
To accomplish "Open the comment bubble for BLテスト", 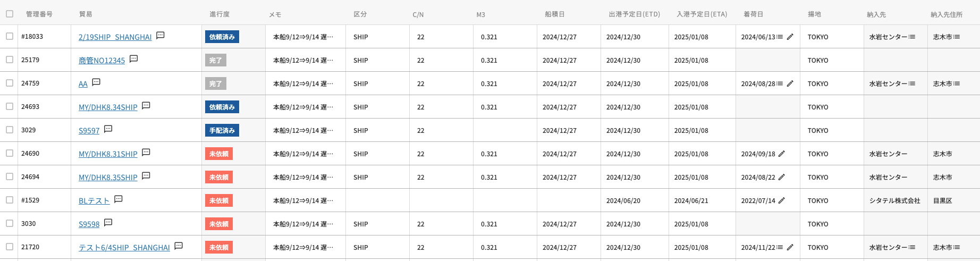I will 118,199.
